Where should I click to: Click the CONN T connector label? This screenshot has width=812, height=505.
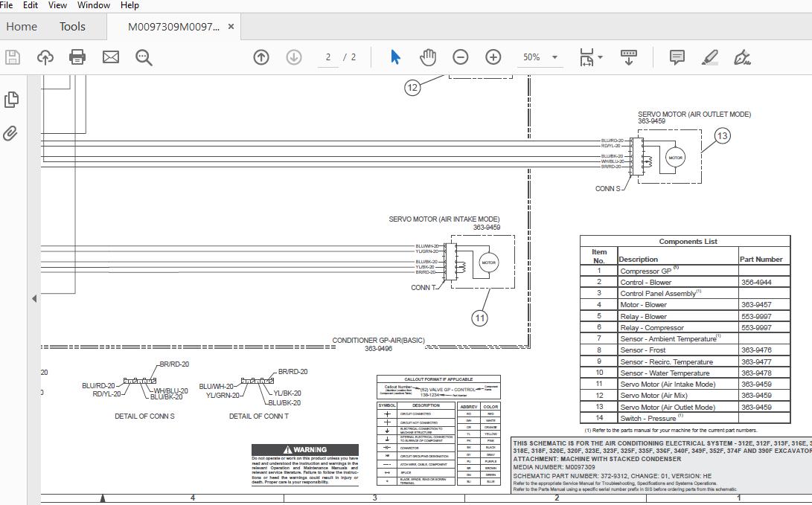[423, 288]
